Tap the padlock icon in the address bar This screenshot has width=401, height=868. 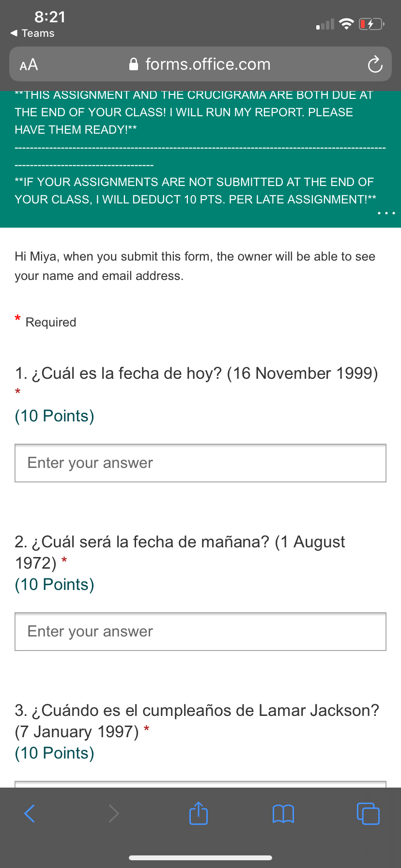(x=134, y=64)
